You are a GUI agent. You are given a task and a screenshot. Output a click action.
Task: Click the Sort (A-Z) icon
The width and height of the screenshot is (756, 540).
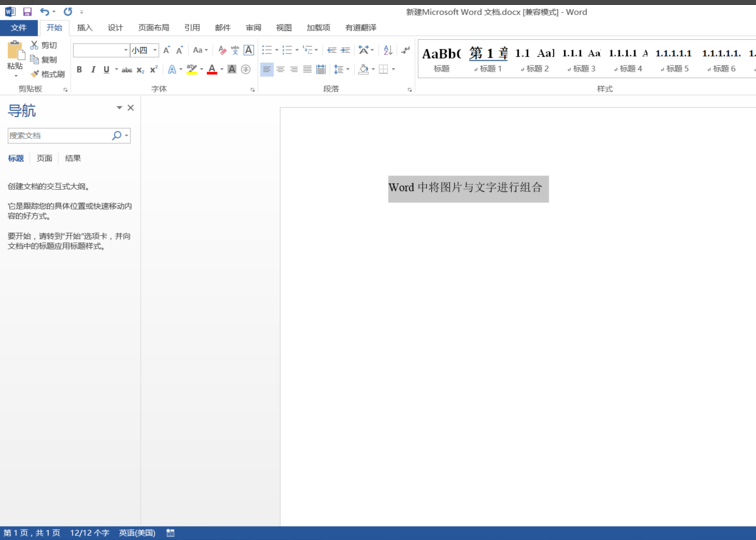tap(388, 50)
